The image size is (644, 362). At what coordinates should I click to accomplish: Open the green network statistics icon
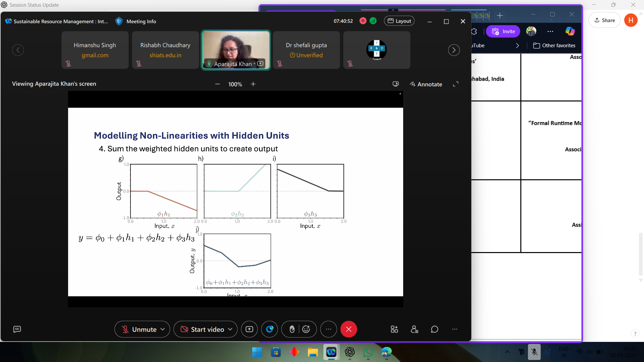[373, 21]
